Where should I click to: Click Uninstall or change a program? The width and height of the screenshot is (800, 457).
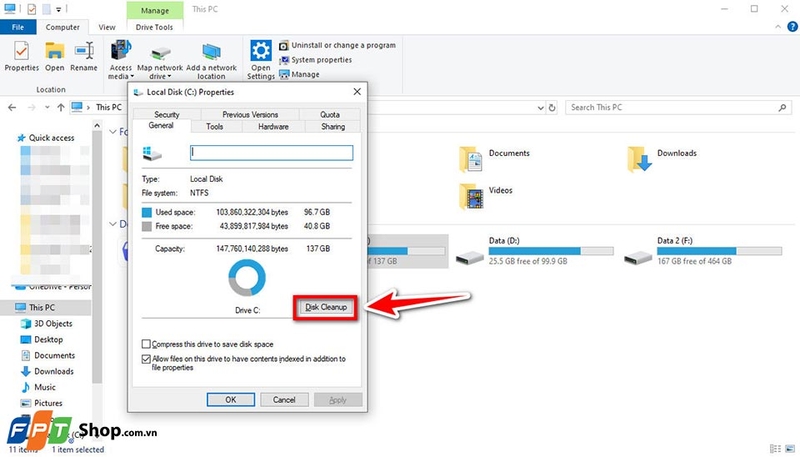[x=337, y=45]
